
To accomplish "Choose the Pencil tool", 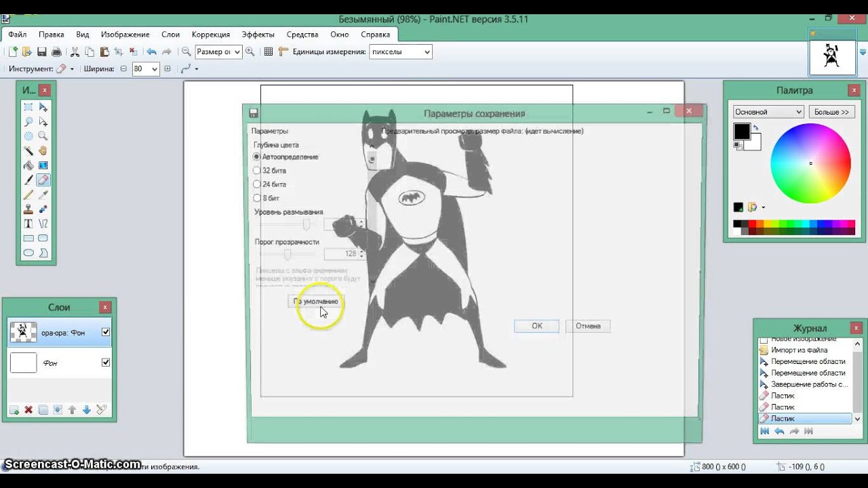I will click(x=28, y=195).
